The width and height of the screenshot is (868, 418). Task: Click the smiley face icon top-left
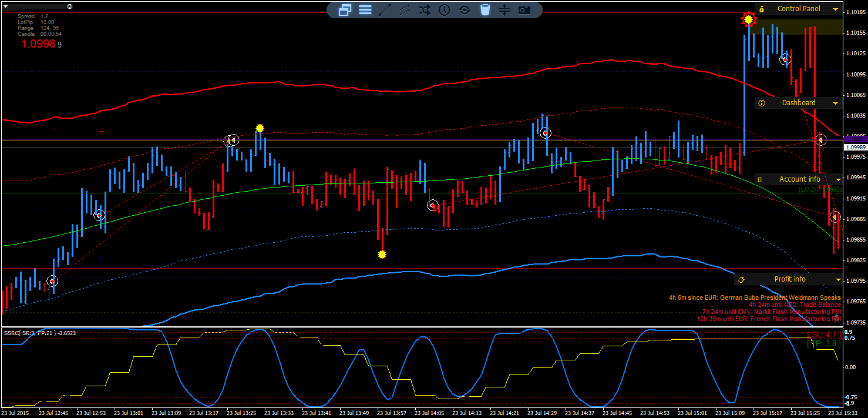pyautogui.click(x=70, y=6)
